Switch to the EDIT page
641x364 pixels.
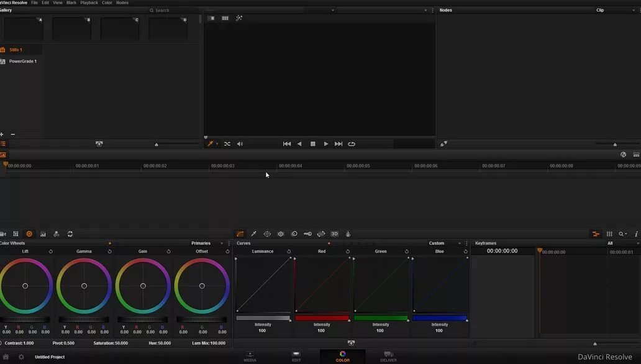pos(296,357)
